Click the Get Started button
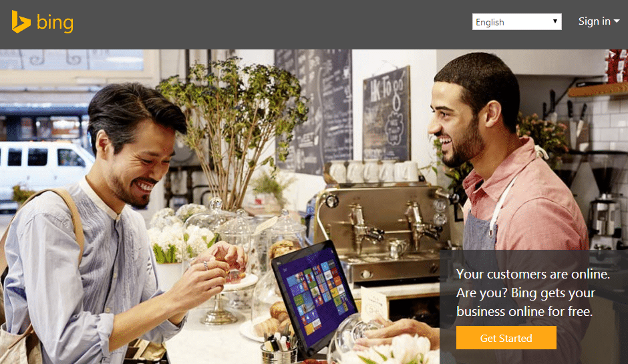628x364 pixels. (506, 338)
